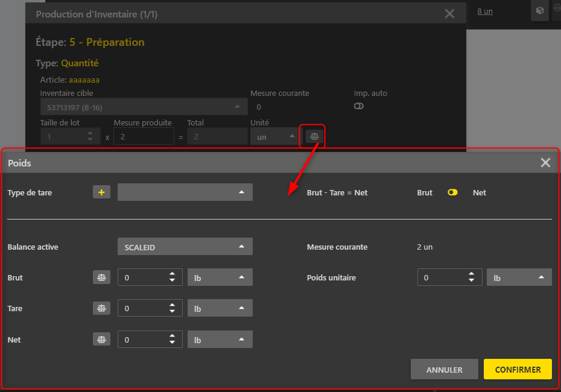Open the Tare unit lb dropdown
The height and width of the screenshot is (392, 561).
point(220,308)
